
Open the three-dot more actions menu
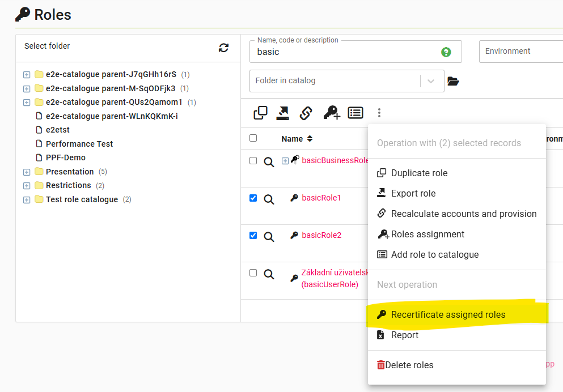point(379,113)
